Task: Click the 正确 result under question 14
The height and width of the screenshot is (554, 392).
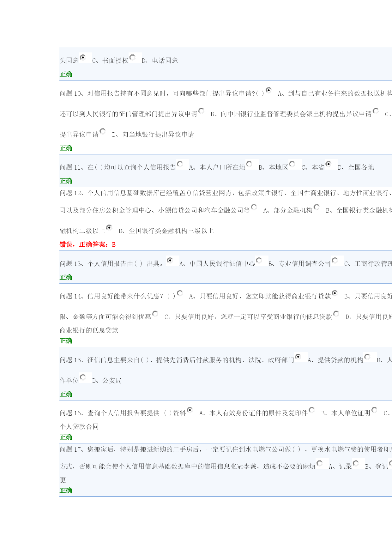Action: point(66,341)
